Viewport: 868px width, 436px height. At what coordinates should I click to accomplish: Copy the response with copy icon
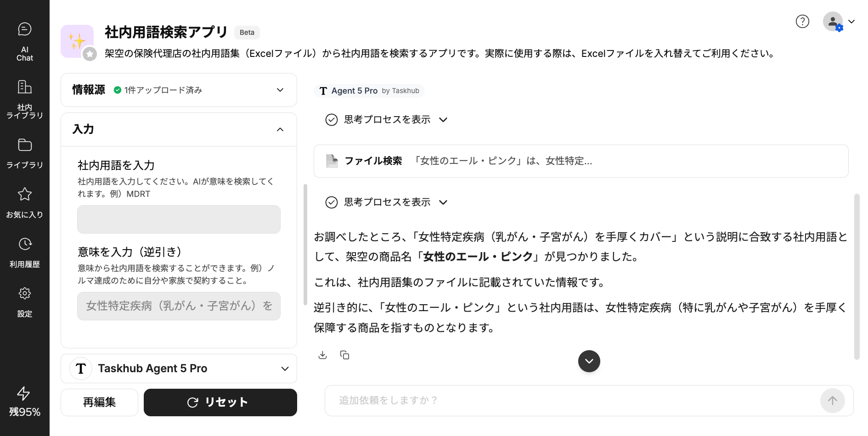pos(344,355)
